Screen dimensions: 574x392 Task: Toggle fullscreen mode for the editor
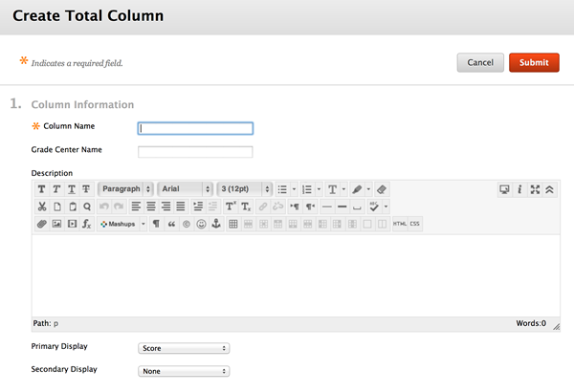[x=535, y=189]
